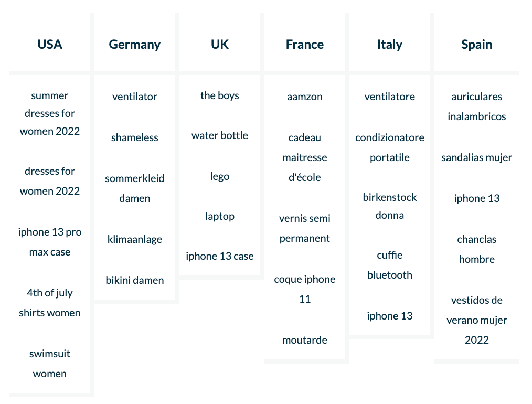Click the 'lego' entry
Viewport: 532px width, 404px height.
[x=220, y=176]
